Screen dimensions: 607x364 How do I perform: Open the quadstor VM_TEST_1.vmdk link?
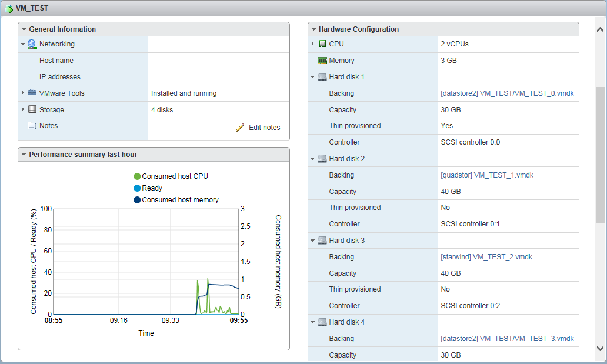pos(487,175)
